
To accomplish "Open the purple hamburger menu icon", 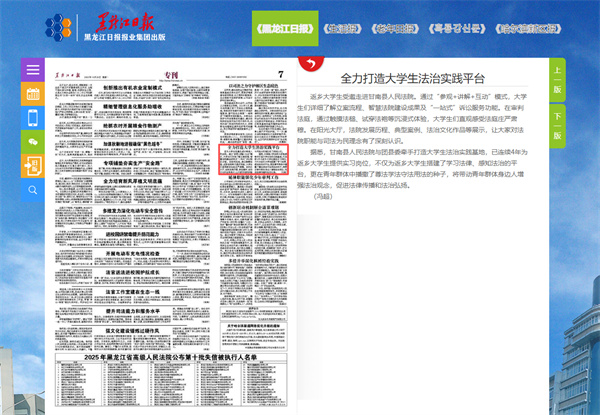I will tap(33, 71).
